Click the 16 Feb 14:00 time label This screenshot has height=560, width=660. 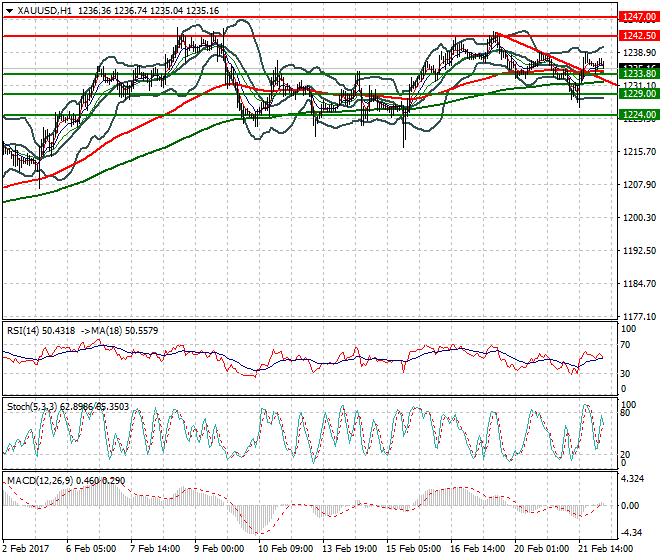tap(477, 549)
